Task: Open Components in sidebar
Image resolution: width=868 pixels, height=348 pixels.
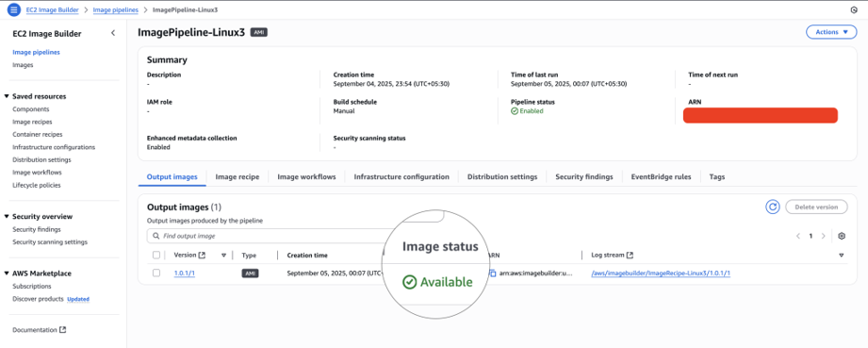Action: coord(30,109)
